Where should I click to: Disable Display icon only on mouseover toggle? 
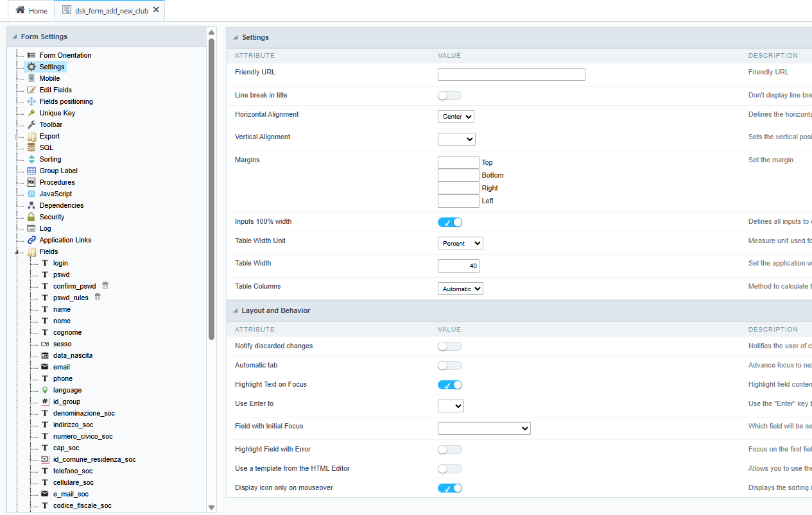point(450,488)
